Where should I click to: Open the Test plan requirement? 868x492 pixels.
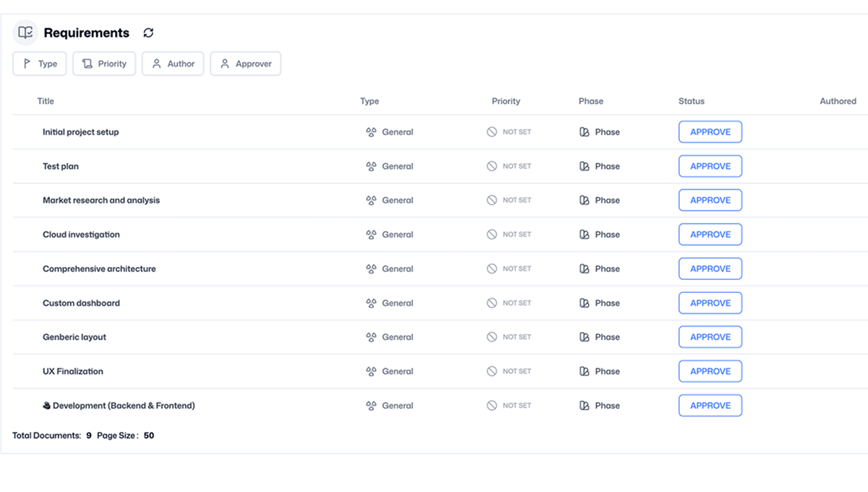click(61, 166)
